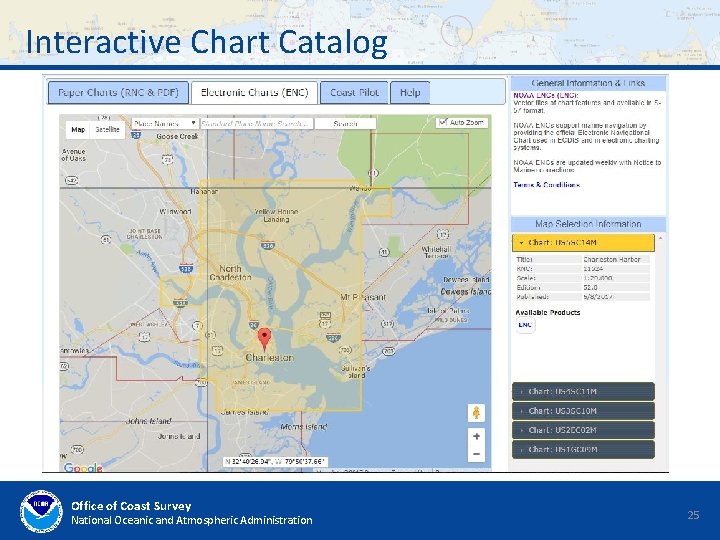Click the 'Map Selection Information' header
Screen dimensions: 720x540
point(588,224)
